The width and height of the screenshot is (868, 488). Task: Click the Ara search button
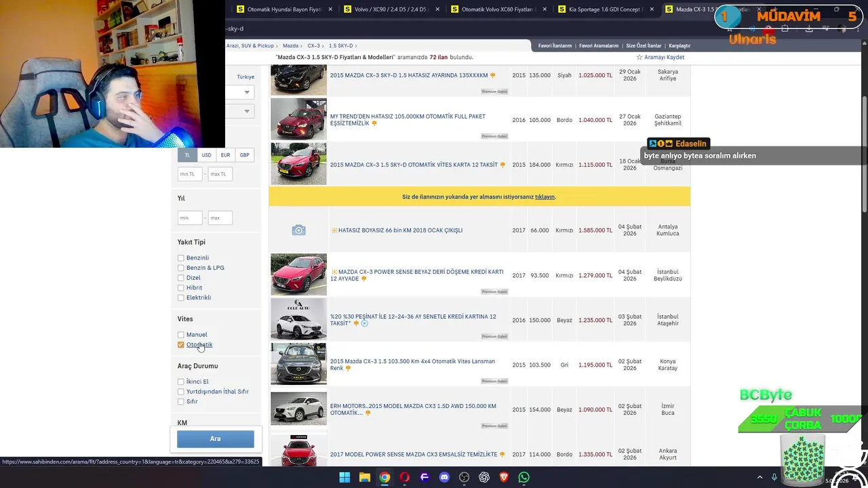click(216, 439)
